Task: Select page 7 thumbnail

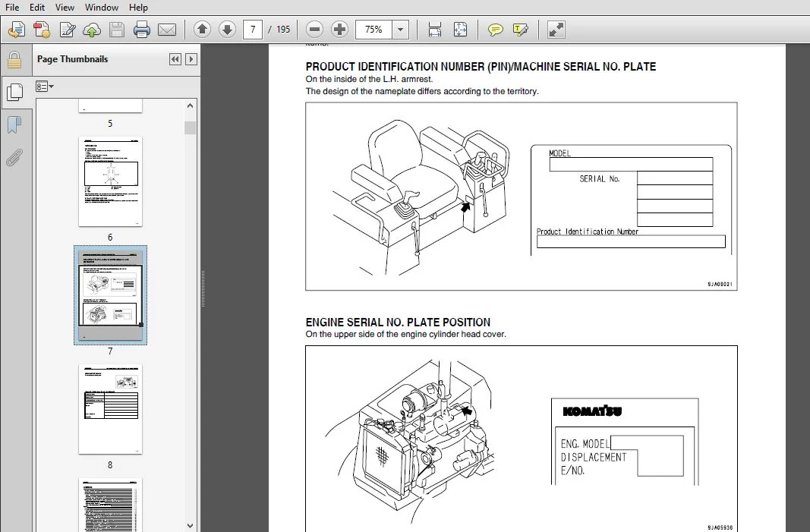Action: [110, 295]
